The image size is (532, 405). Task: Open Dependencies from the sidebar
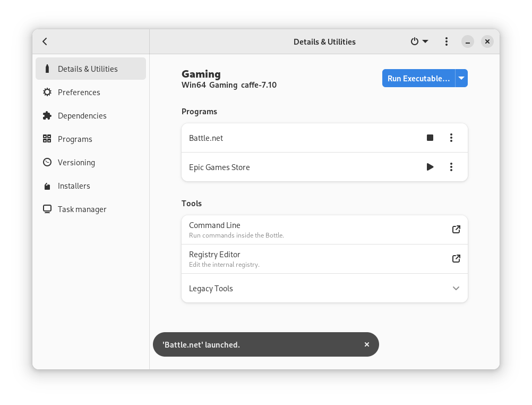pos(82,116)
